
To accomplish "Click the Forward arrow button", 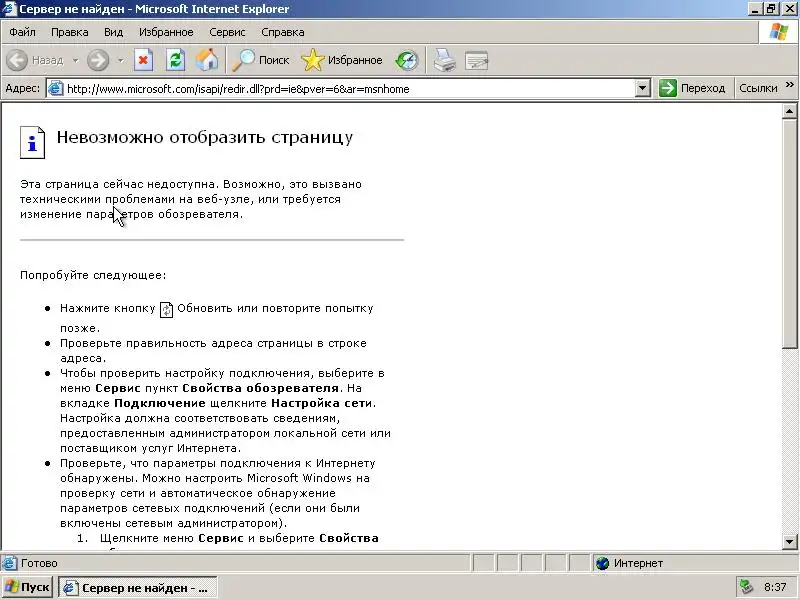I will tap(97, 60).
